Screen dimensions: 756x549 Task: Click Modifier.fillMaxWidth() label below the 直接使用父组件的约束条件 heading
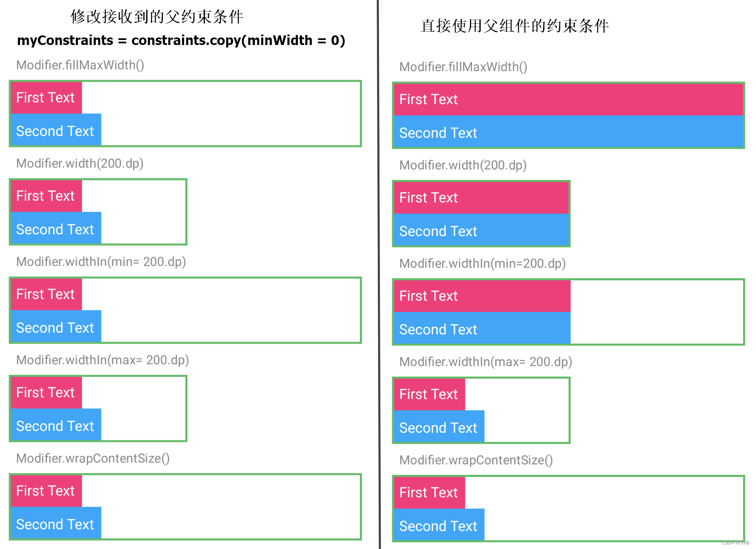[463, 67]
